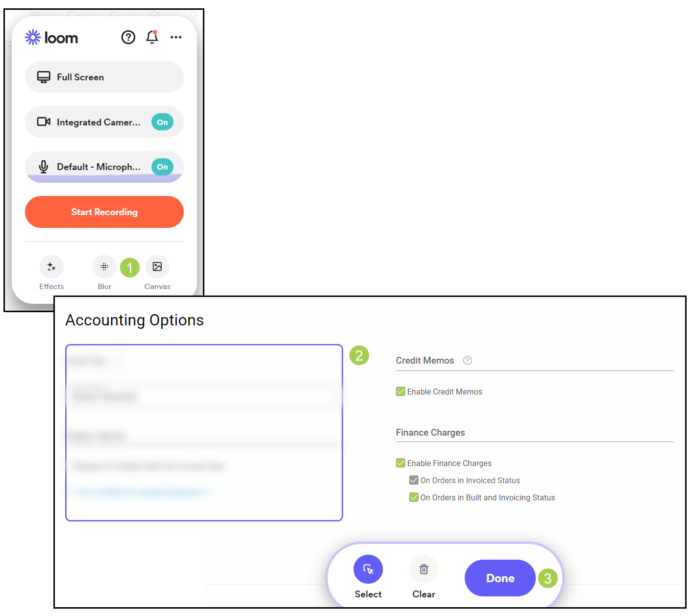The width and height of the screenshot is (691, 616).
Task: Open the three-dot more options menu
Action: pos(176,37)
